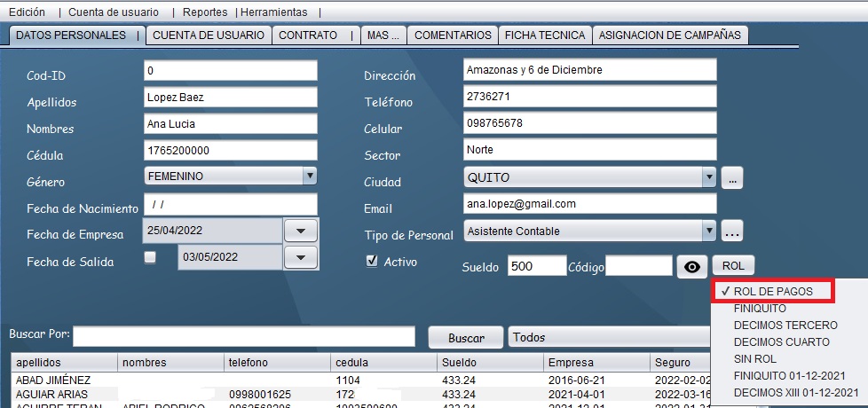Select FINIQUITO from the ROL menu
This screenshot has height=408, width=868.
click(760, 308)
